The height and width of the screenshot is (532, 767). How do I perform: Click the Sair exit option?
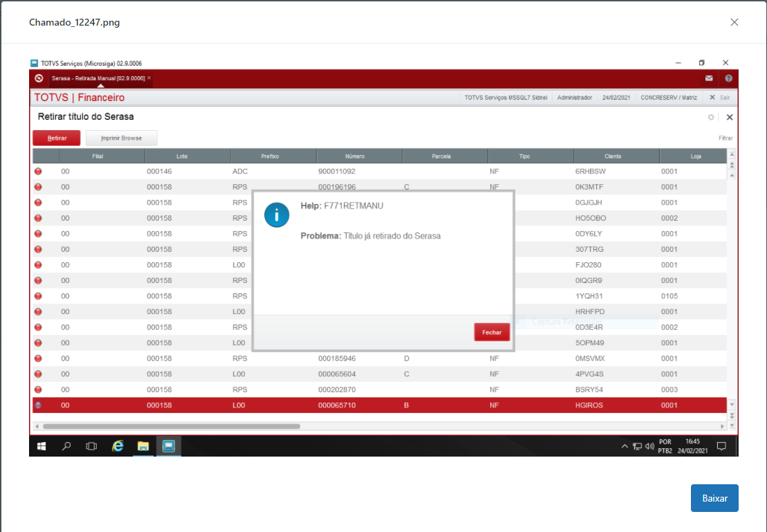720,98
